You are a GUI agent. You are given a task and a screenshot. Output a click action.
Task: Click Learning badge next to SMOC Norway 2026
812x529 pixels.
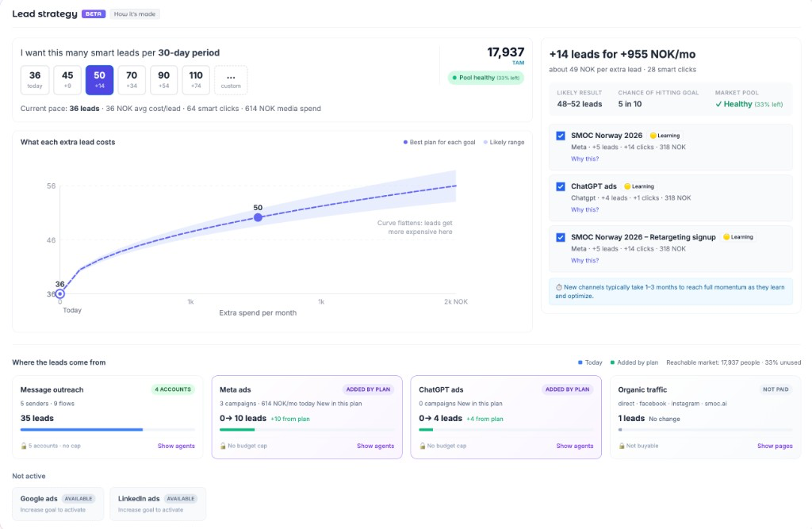[665, 136]
